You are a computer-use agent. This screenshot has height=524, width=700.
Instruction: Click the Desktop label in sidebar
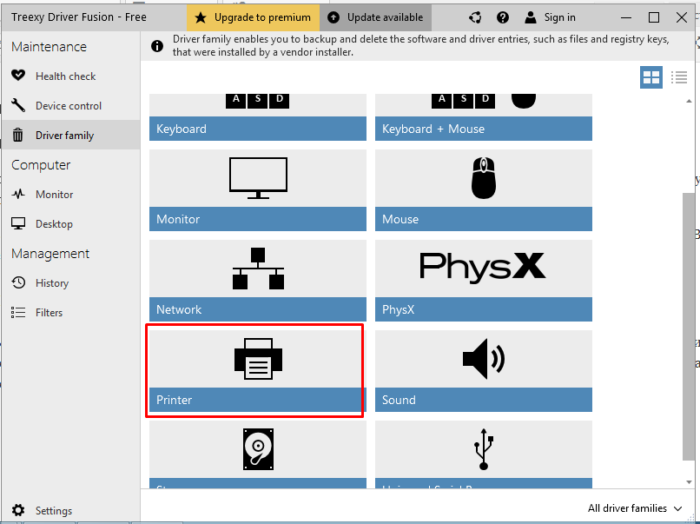tap(54, 224)
